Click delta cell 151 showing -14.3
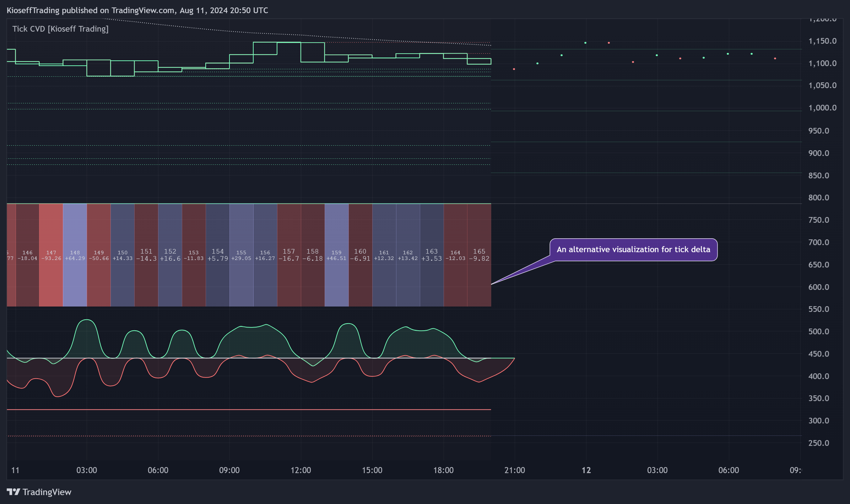850x504 pixels. click(x=146, y=255)
